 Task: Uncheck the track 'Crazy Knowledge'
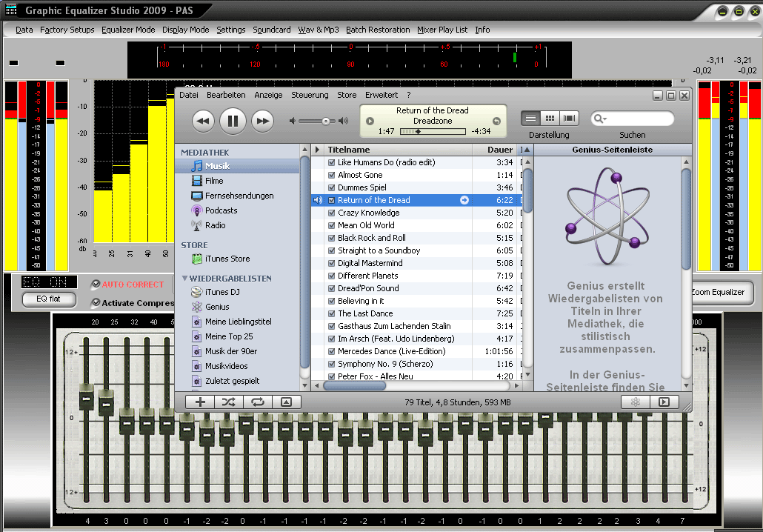(331, 213)
